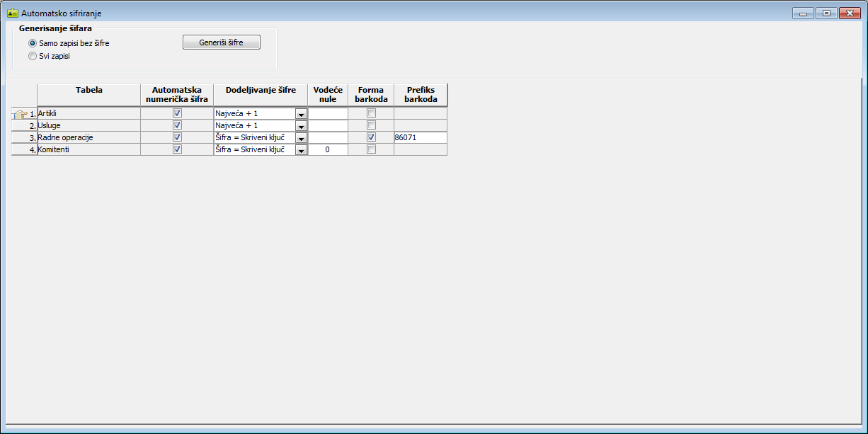Click the 'Prefiks barkoda' column header
Viewport: 868px width, 434px height.
coord(421,95)
